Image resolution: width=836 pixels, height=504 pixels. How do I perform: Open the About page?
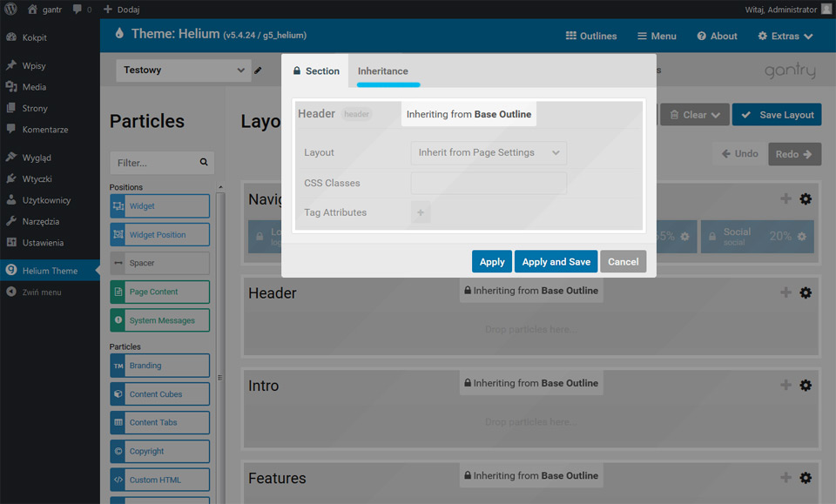coord(717,36)
